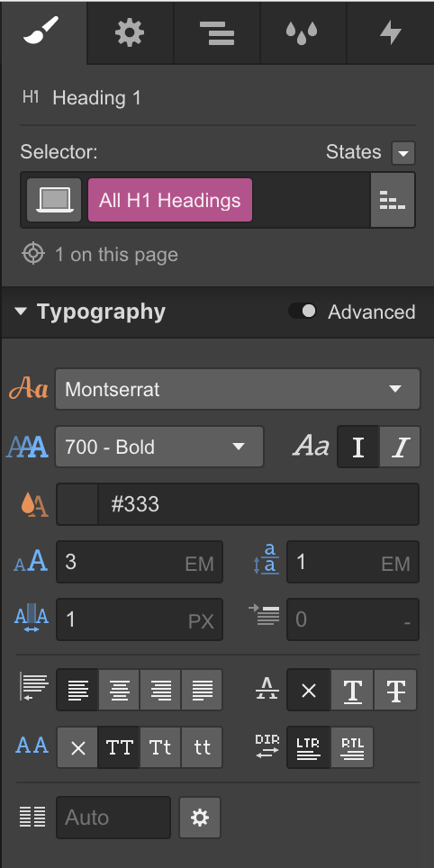434x868 pixels.
Task: Open the Settings gear tab
Action: click(x=130, y=32)
